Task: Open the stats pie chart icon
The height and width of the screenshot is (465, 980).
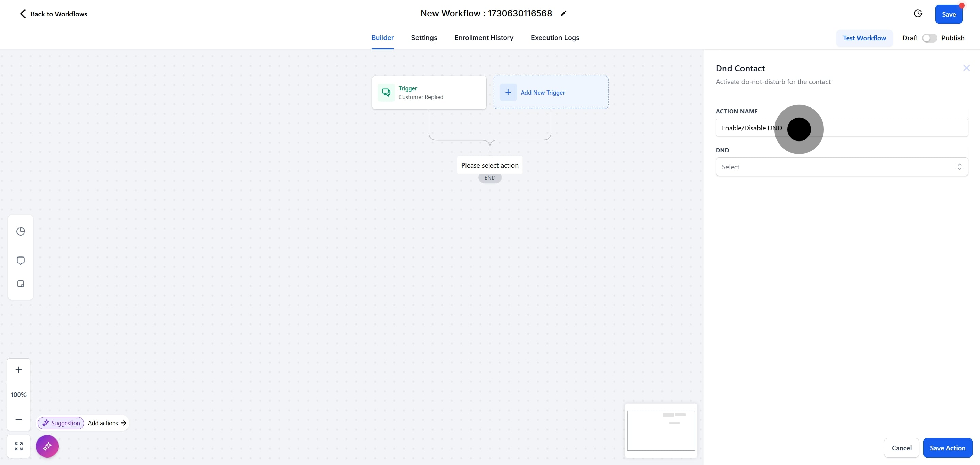Action: click(20, 231)
